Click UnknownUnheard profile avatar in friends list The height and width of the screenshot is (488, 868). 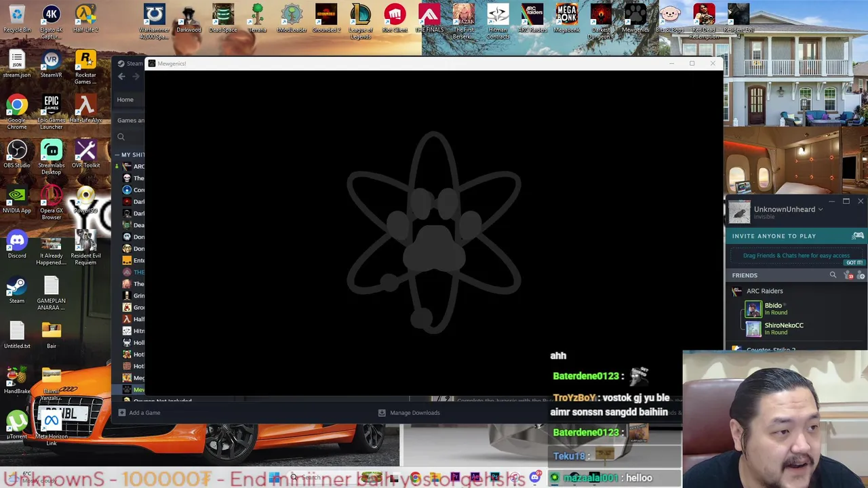(x=740, y=211)
